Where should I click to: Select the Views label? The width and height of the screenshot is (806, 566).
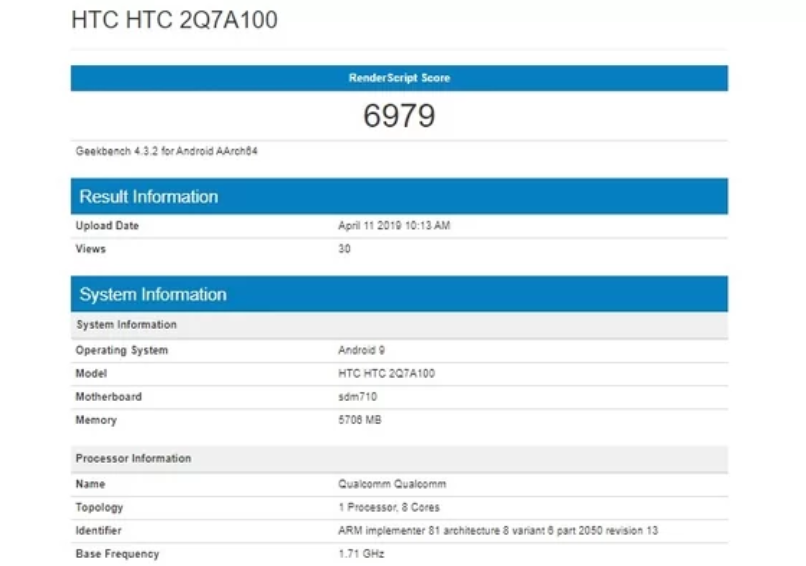[x=90, y=249]
